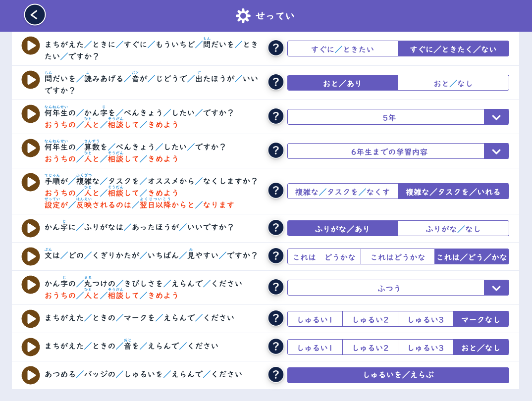The height and width of the screenshot is (401, 532).
Task: Click しゅるいを／えらぶ badge button
Action: 398,375
